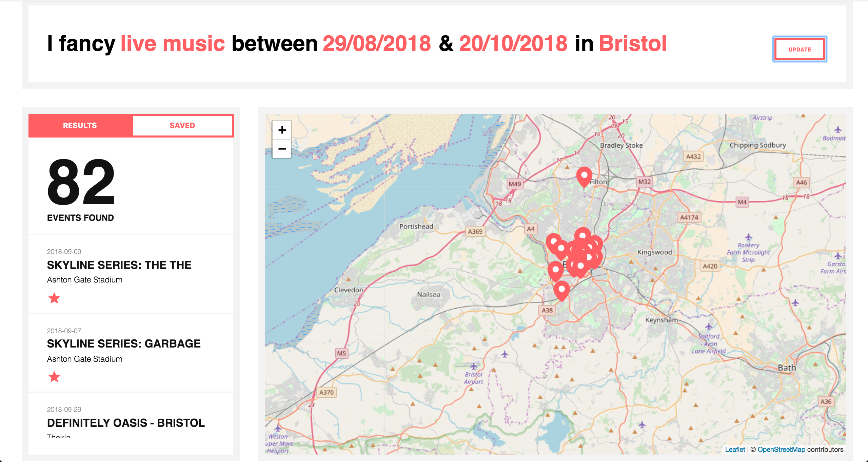Select the Results tab
The width and height of the screenshot is (868, 462).
coord(80,126)
